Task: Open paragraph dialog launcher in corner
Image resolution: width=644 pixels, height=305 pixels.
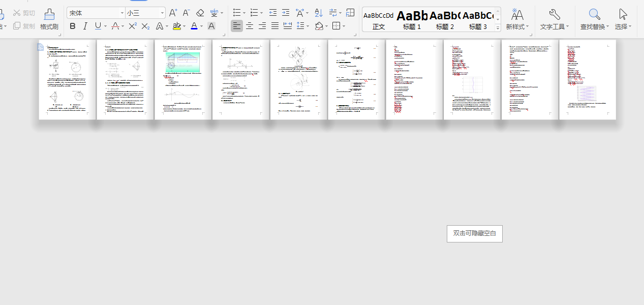Action: (x=356, y=35)
